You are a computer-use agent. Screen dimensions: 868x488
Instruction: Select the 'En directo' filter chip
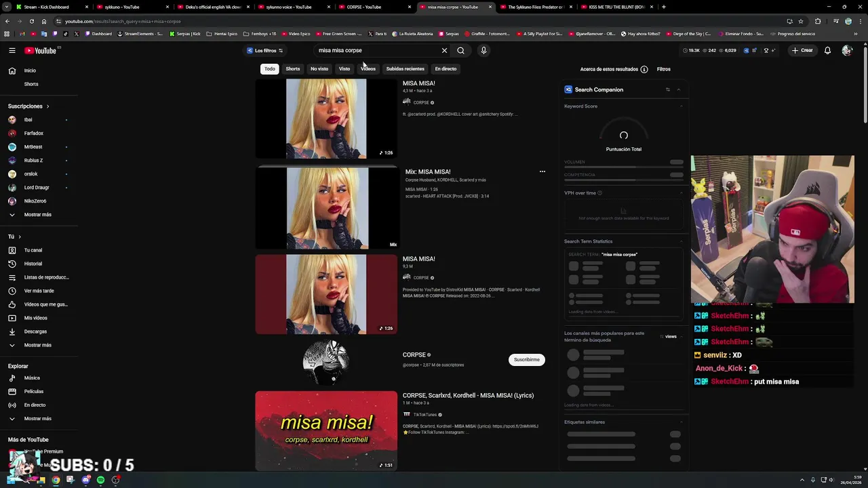coord(446,68)
